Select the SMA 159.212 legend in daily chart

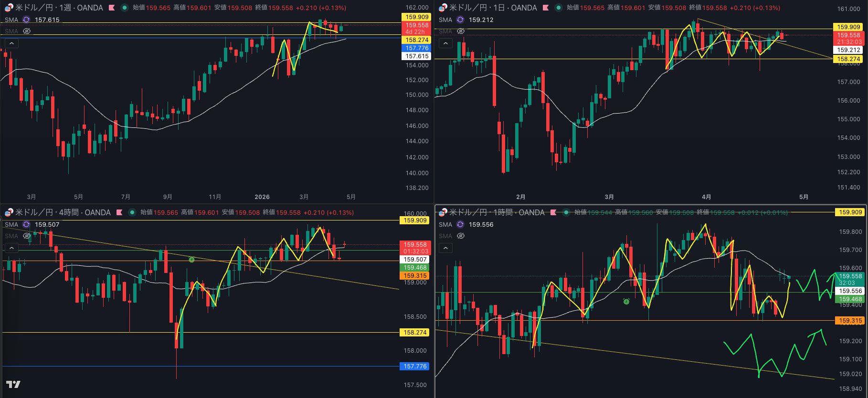coord(466,20)
